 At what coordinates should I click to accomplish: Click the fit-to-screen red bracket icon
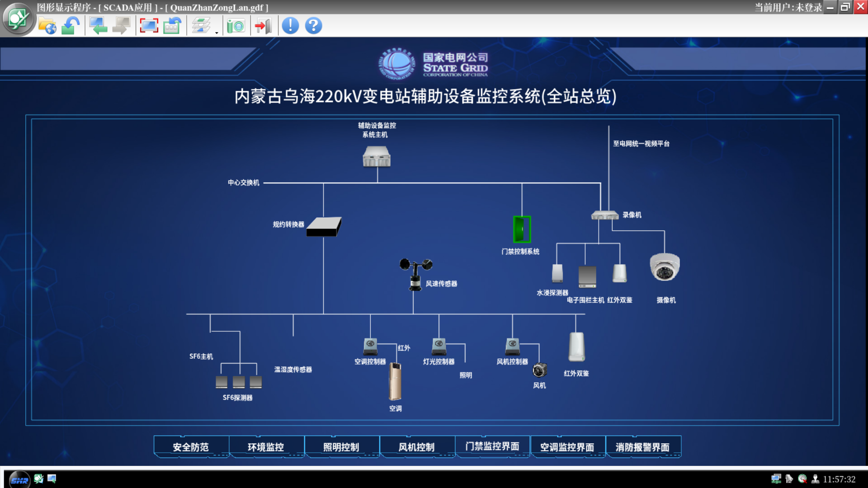point(149,26)
